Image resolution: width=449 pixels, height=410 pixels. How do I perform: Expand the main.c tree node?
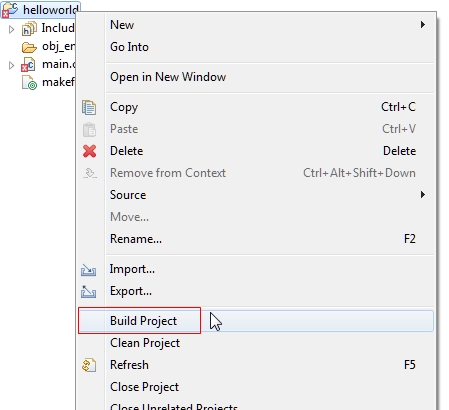(11, 65)
